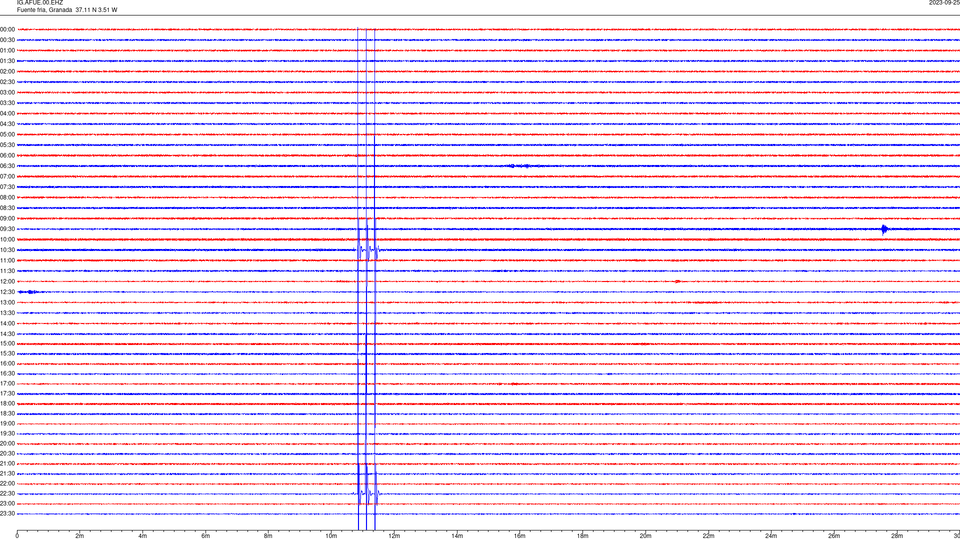This screenshot has height=540, width=960.
Task: Select the 06:00 time label
Action: pos(7,156)
